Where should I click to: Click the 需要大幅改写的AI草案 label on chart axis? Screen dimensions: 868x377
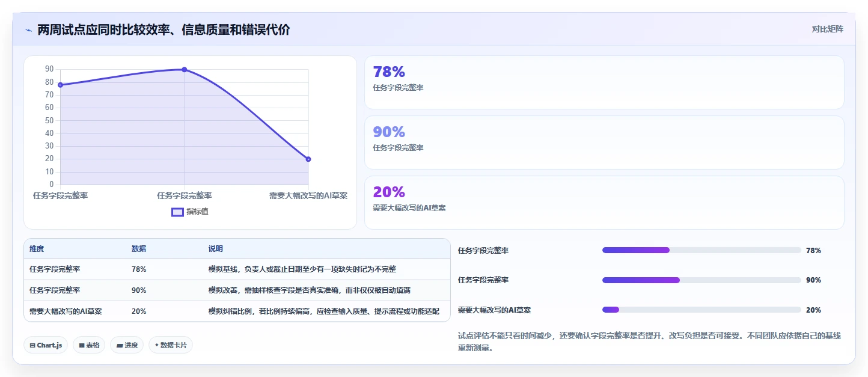pos(308,195)
